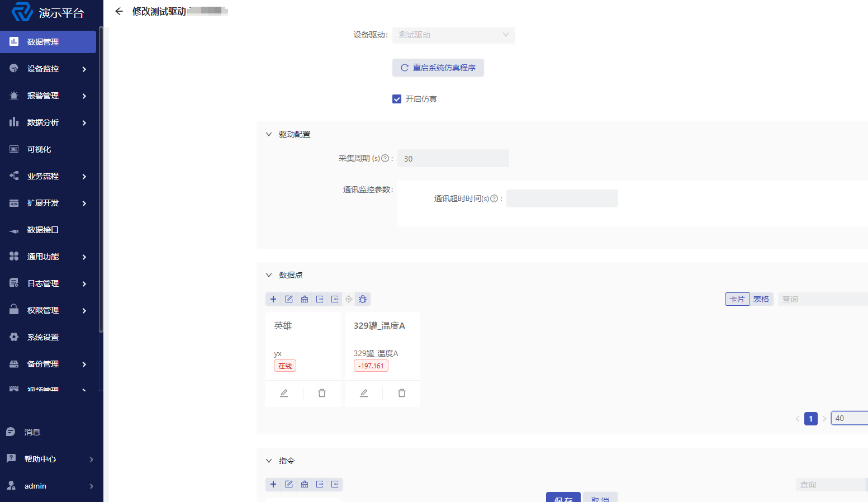The width and height of the screenshot is (868, 502).
Task: Delete the 329罐_温度A data point card
Action: [x=402, y=393]
